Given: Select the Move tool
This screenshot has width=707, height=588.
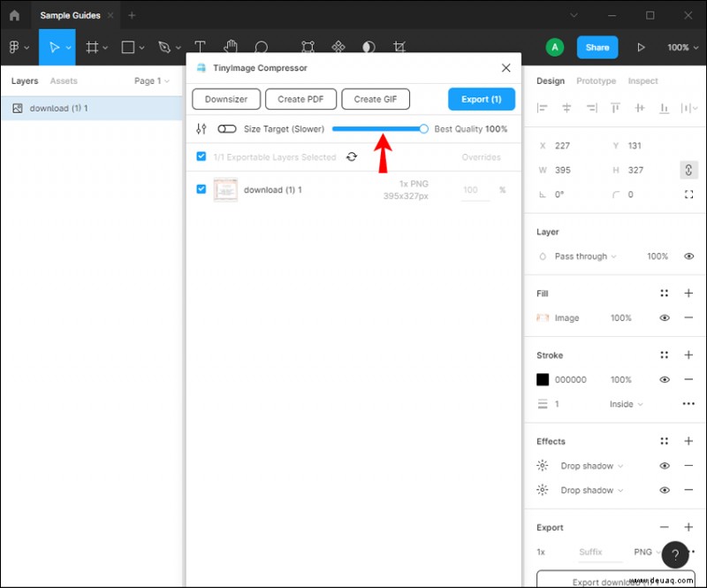Looking at the screenshot, I should pos(56,47).
